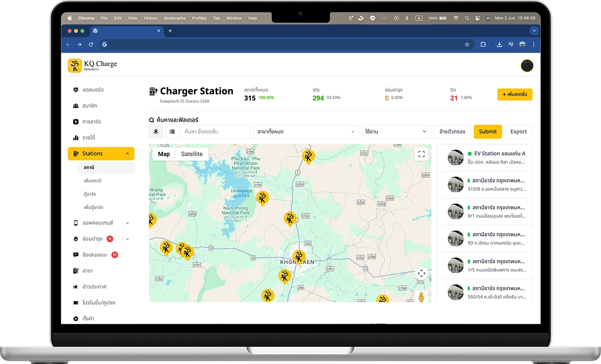Click the station marker on Khon Kaen
This screenshot has height=364, width=601.
[298, 257]
